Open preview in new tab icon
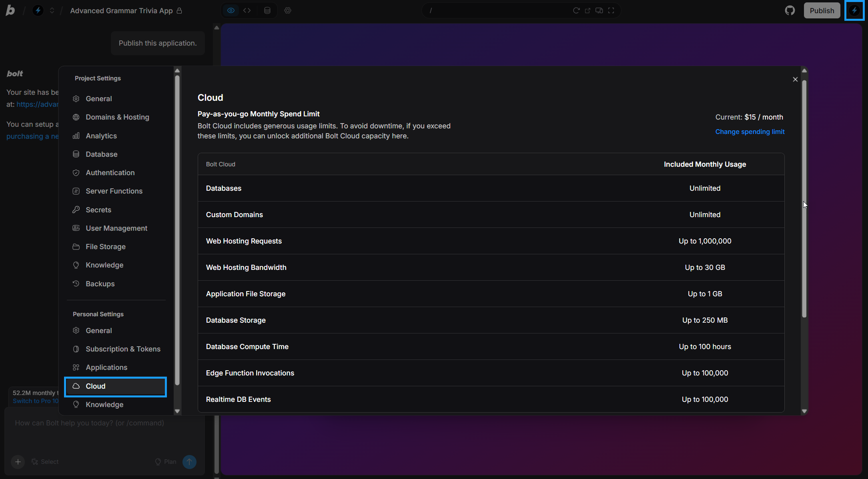 pos(587,10)
